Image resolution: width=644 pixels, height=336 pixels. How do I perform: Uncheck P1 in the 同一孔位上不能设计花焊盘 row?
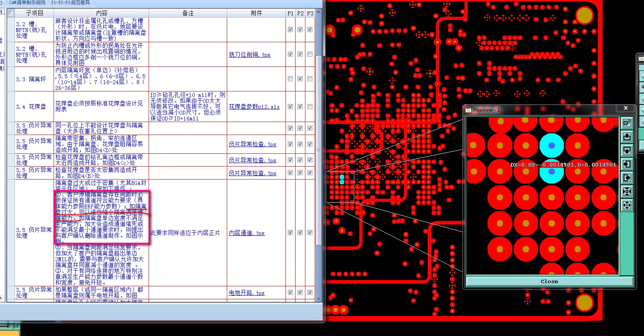[x=291, y=128]
